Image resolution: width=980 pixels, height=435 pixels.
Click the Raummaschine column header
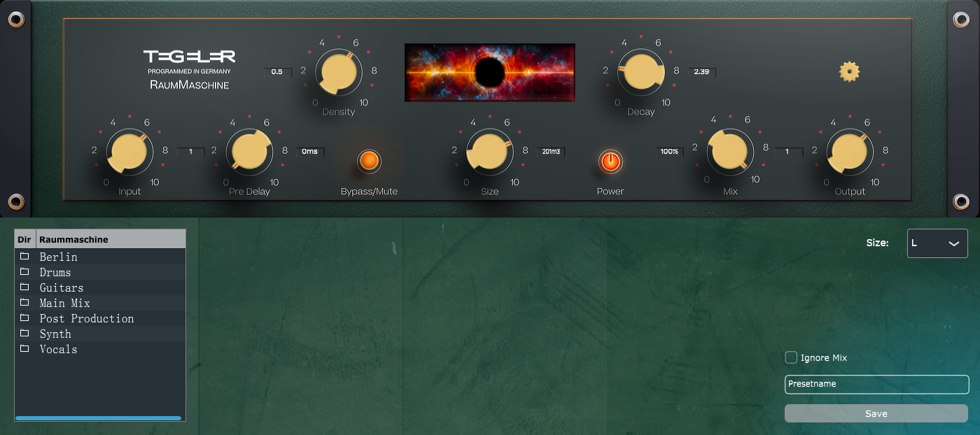[111, 239]
